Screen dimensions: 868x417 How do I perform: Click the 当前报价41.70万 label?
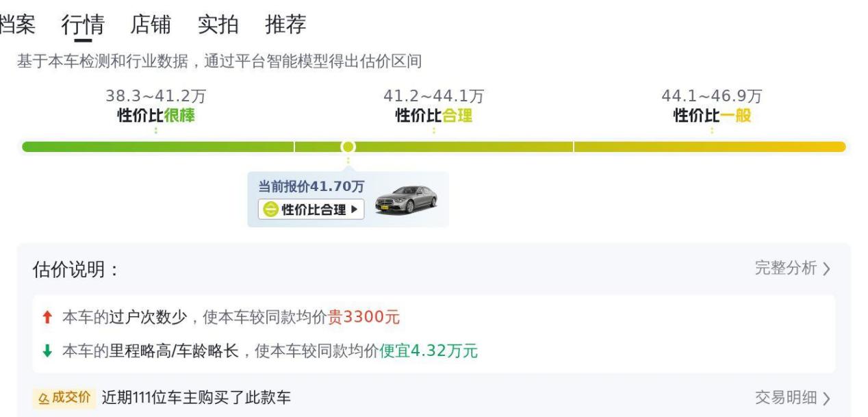tap(311, 187)
